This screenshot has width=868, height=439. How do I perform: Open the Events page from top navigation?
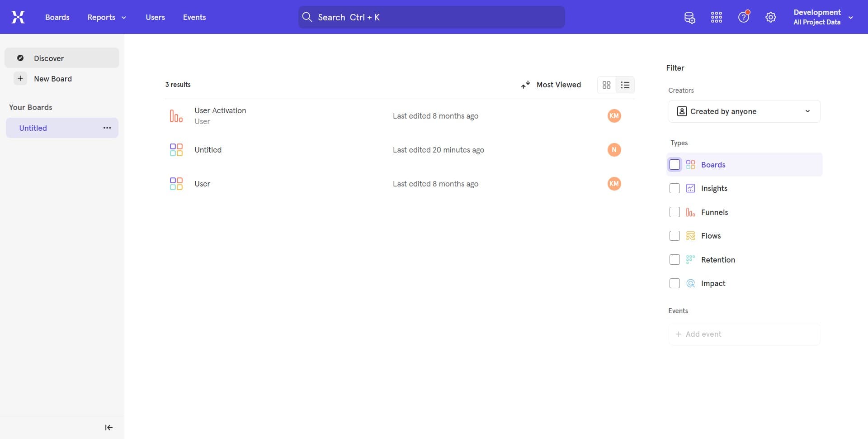coord(194,17)
